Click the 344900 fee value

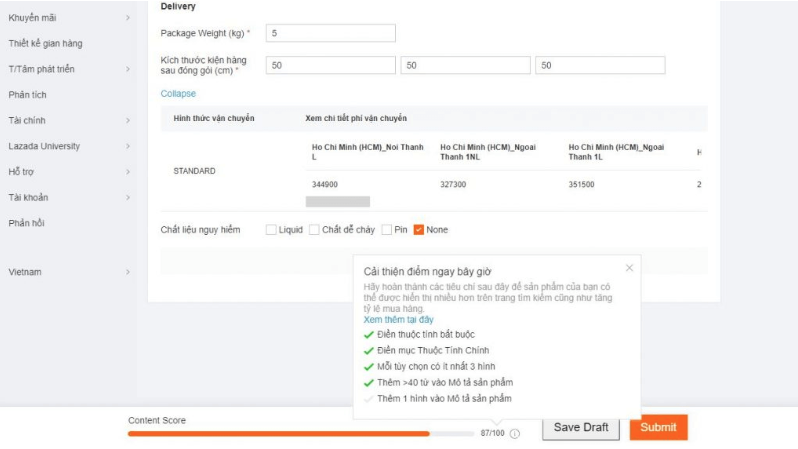(325, 184)
